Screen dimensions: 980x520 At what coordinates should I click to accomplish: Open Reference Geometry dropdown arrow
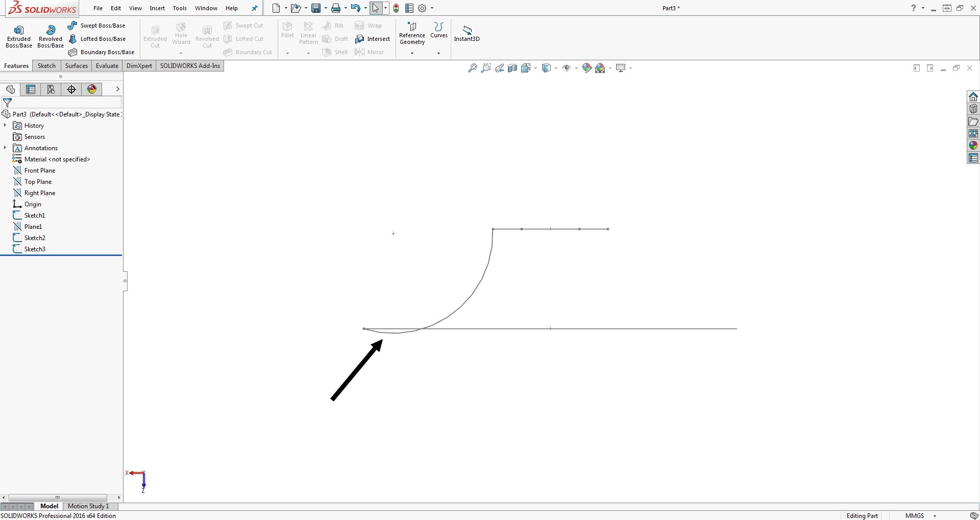[412, 53]
